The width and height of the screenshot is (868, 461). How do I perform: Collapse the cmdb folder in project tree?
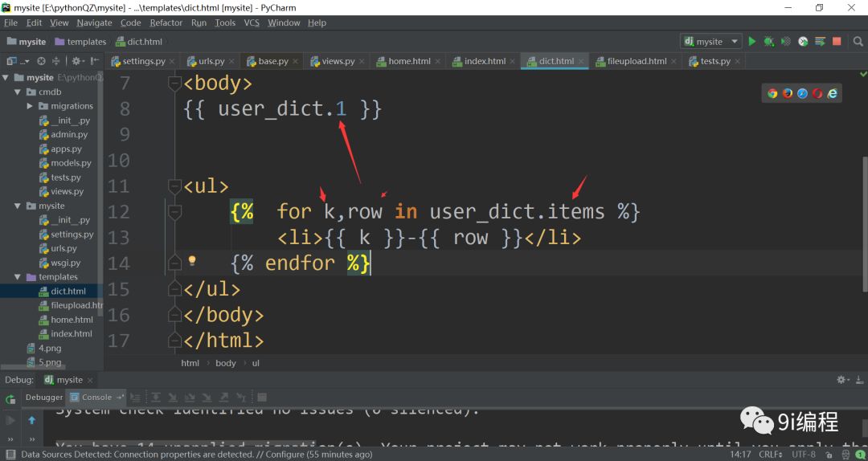pos(18,92)
